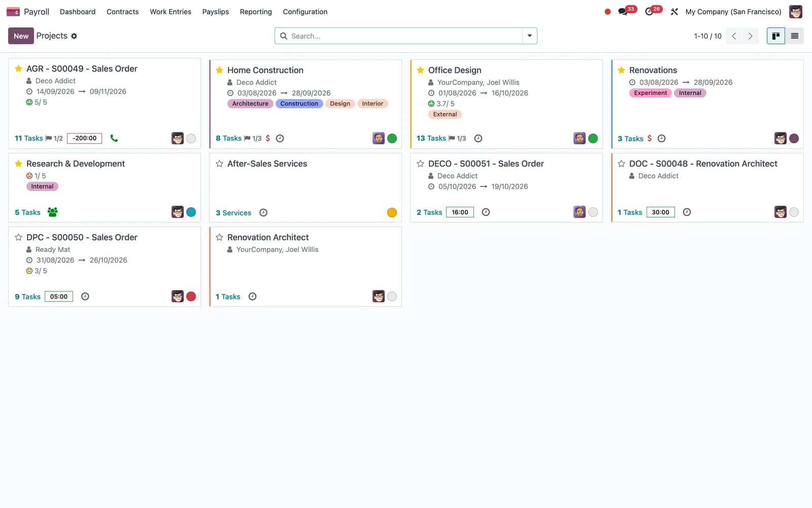Open the developer tools wrench icon
The image size is (812, 508).
tap(674, 12)
